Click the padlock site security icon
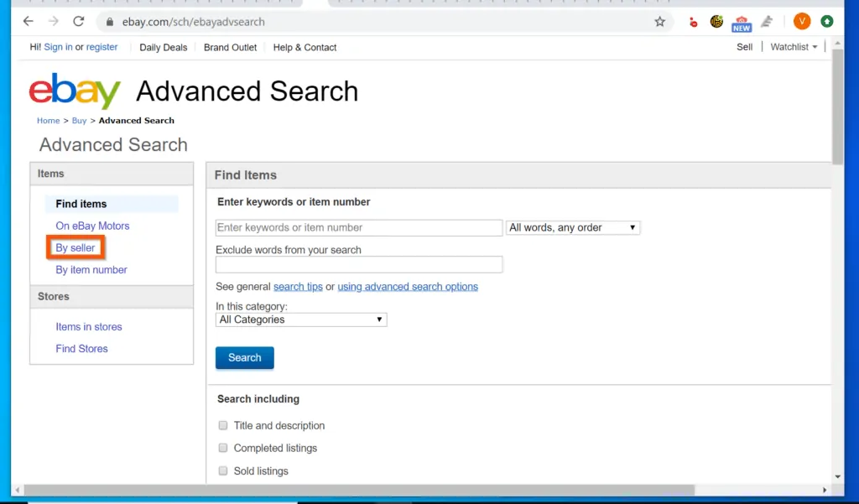The width and height of the screenshot is (859, 504). click(x=110, y=22)
